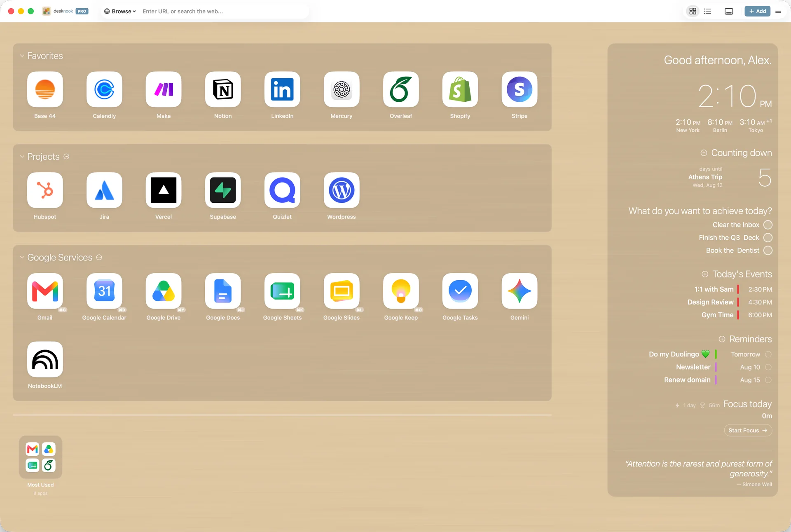Open the Design Review event
The image size is (791, 532).
tap(729, 302)
